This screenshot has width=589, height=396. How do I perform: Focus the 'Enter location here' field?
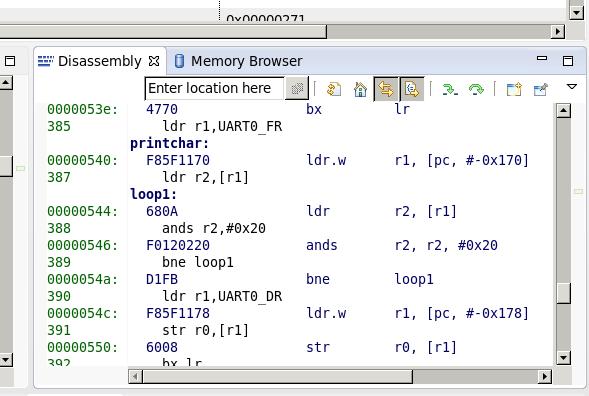pyautogui.click(x=214, y=89)
